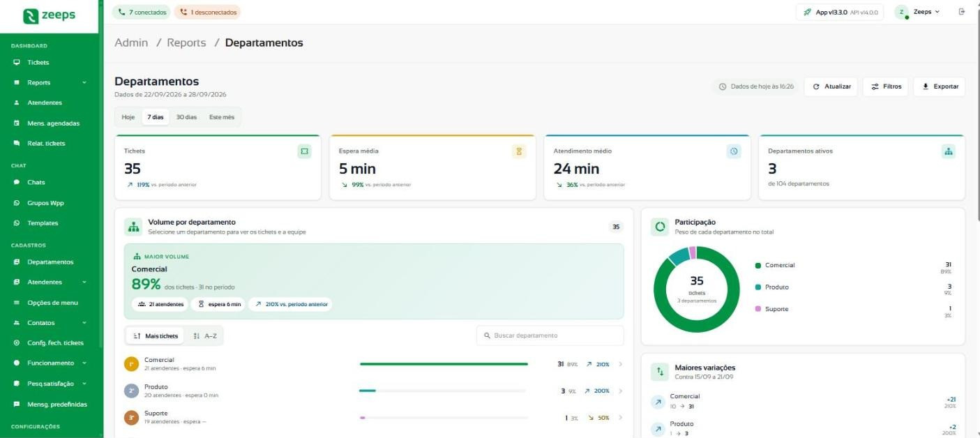Open the Filtros button
980x438 pixels.
click(886, 86)
